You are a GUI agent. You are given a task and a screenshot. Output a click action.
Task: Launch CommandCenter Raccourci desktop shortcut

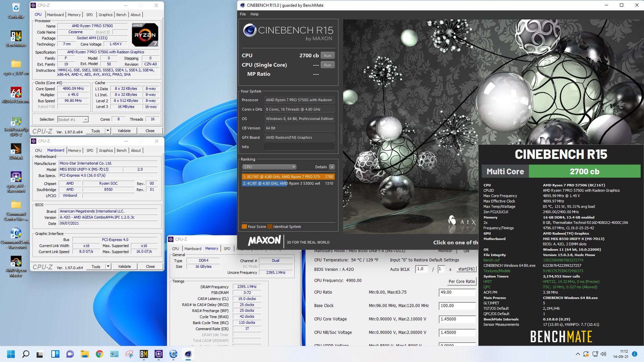[16, 239]
